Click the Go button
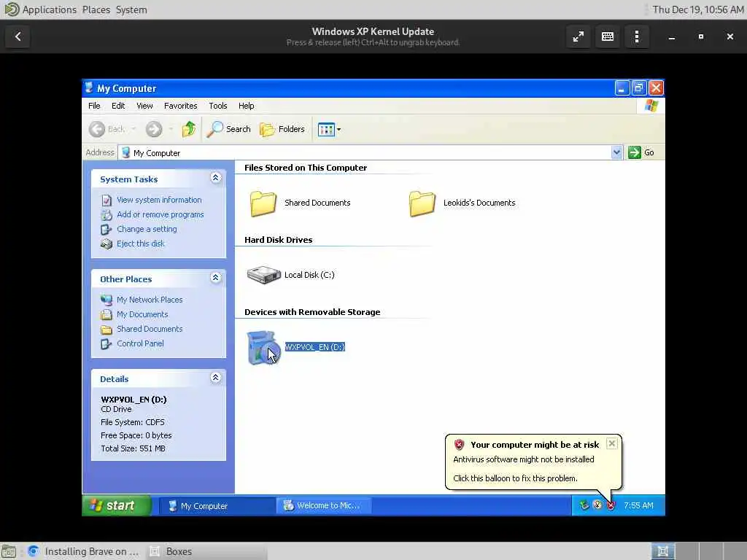Screen dimensions: 747x560 (641, 152)
